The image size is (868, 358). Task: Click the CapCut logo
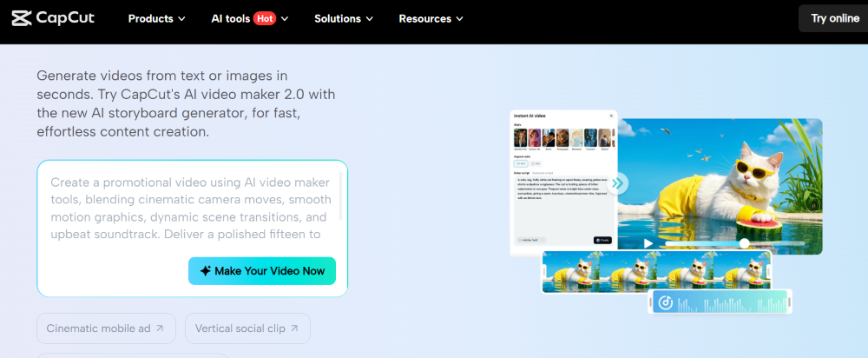click(x=53, y=18)
